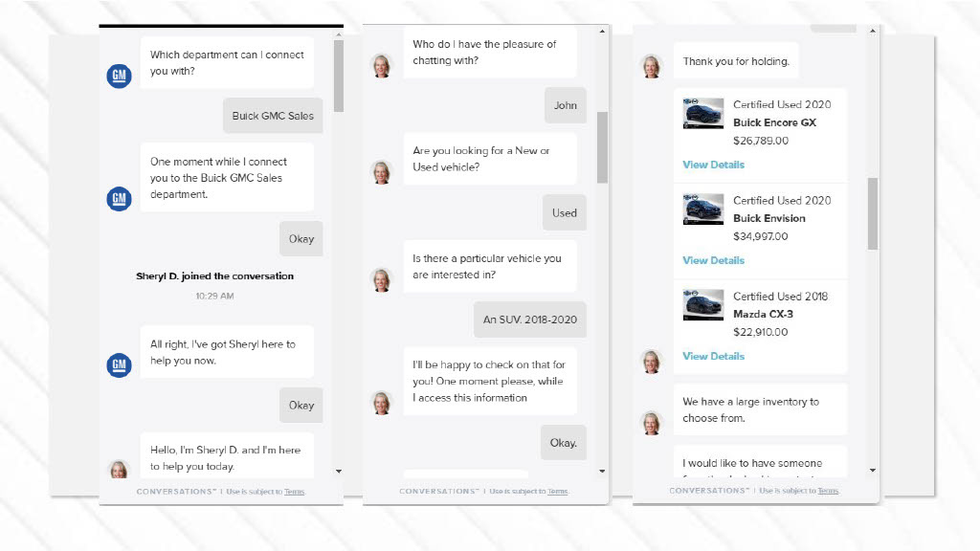This screenshot has height=551, width=980.
Task: Open Buick Envision car thumbnail
Action: [x=703, y=209]
